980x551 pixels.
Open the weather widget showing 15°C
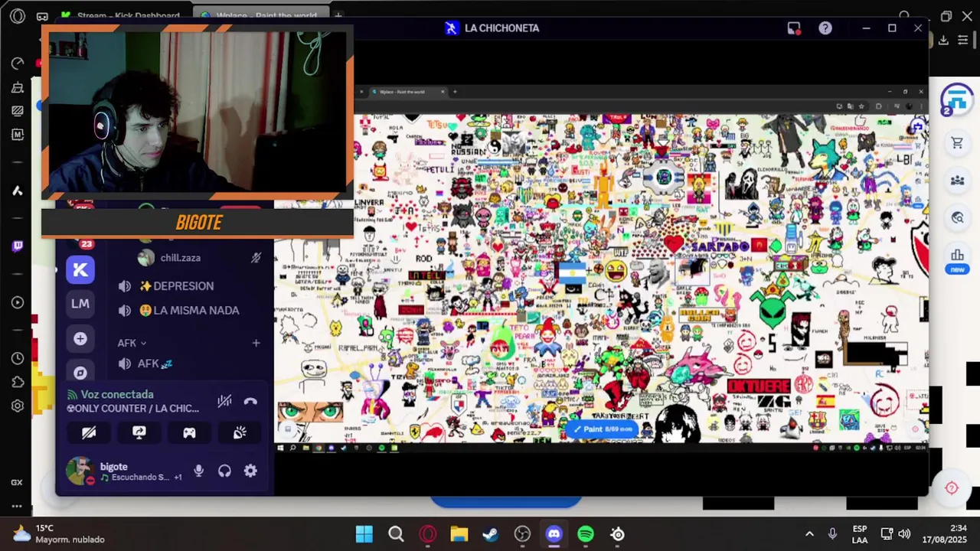tap(58, 534)
